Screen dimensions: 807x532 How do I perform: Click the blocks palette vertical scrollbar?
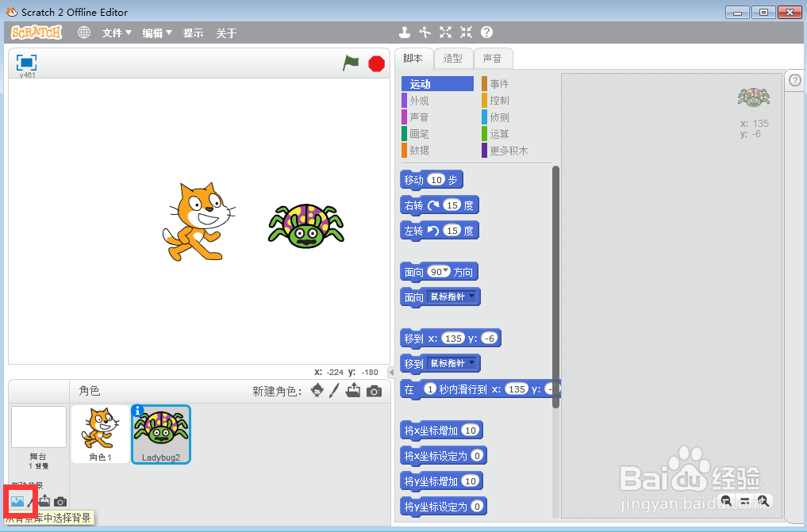pyautogui.click(x=555, y=286)
